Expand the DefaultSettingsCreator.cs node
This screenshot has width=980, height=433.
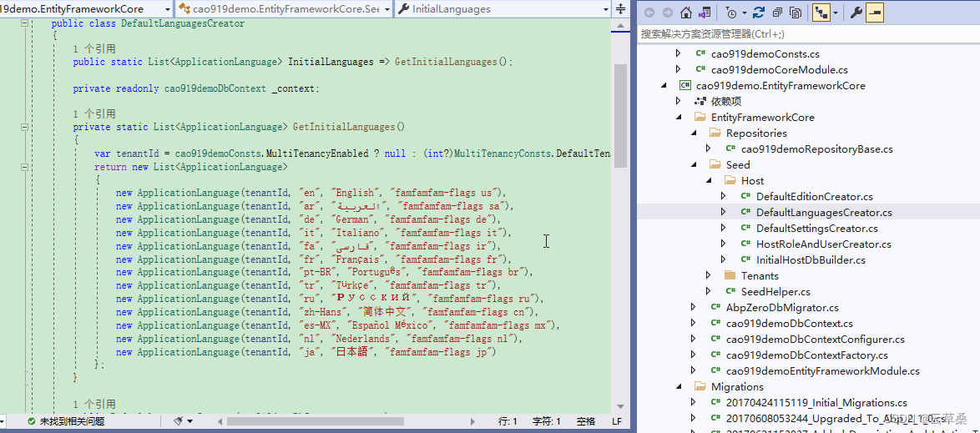[x=723, y=228]
